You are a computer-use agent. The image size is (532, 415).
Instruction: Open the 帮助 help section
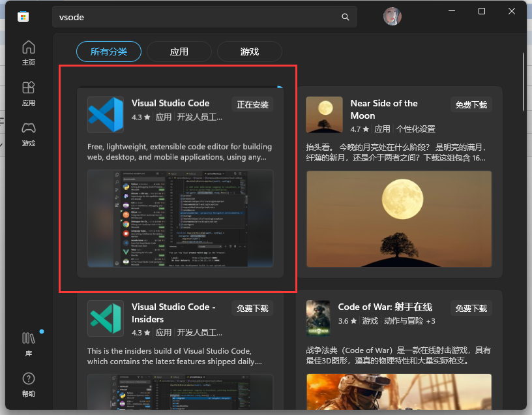(x=29, y=385)
